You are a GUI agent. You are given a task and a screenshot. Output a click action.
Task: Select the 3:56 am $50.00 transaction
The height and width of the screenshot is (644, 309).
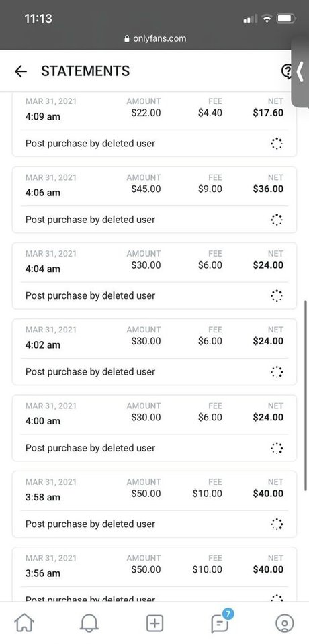(x=154, y=574)
